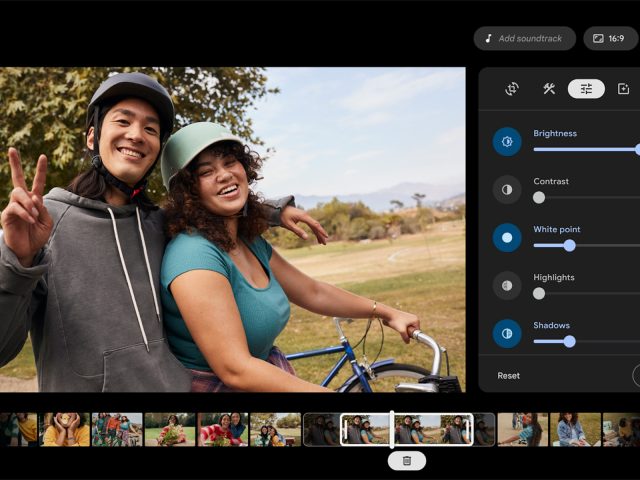Click the White point slider handle
Viewport: 640px width, 480px height.
[569, 245]
